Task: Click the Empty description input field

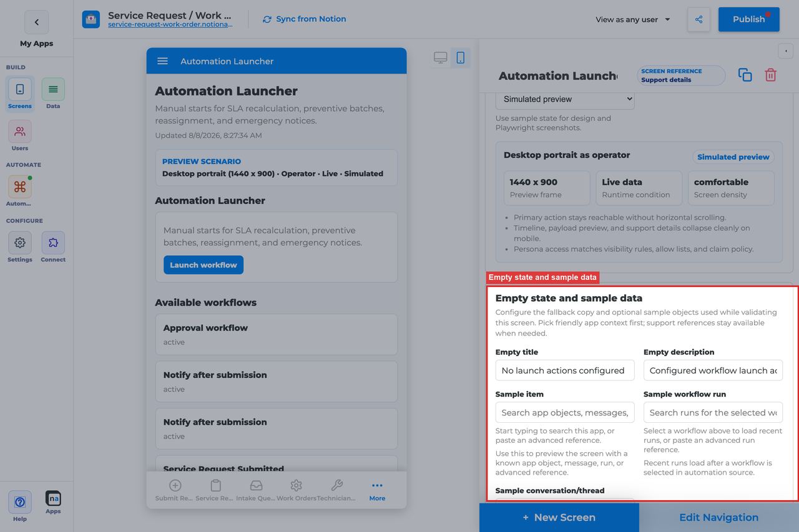Action: point(713,370)
